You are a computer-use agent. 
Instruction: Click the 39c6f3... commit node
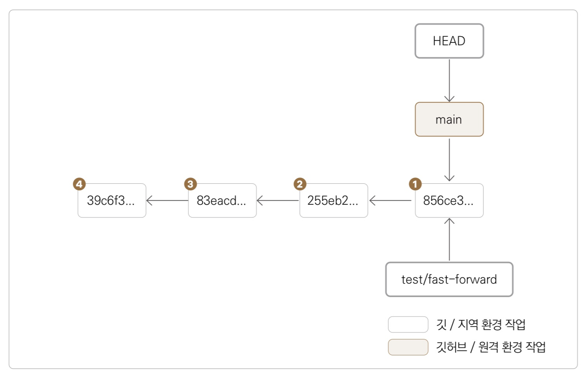tap(112, 201)
